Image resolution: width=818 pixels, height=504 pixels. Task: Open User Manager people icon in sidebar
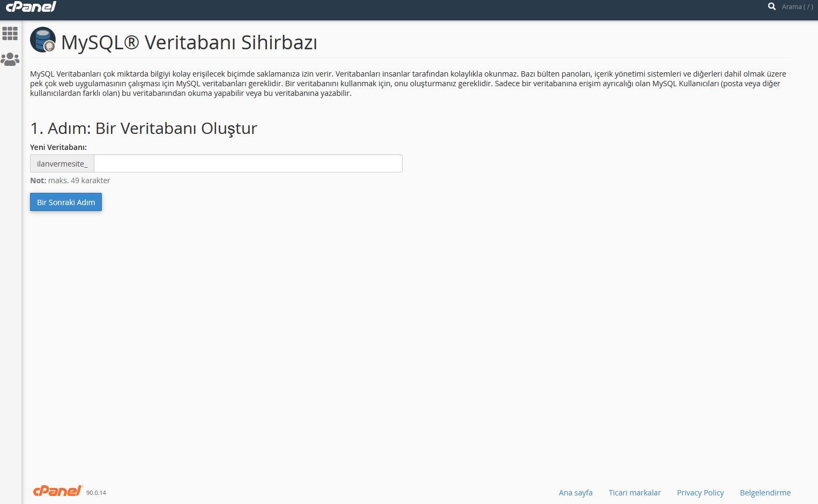pyautogui.click(x=10, y=59)
